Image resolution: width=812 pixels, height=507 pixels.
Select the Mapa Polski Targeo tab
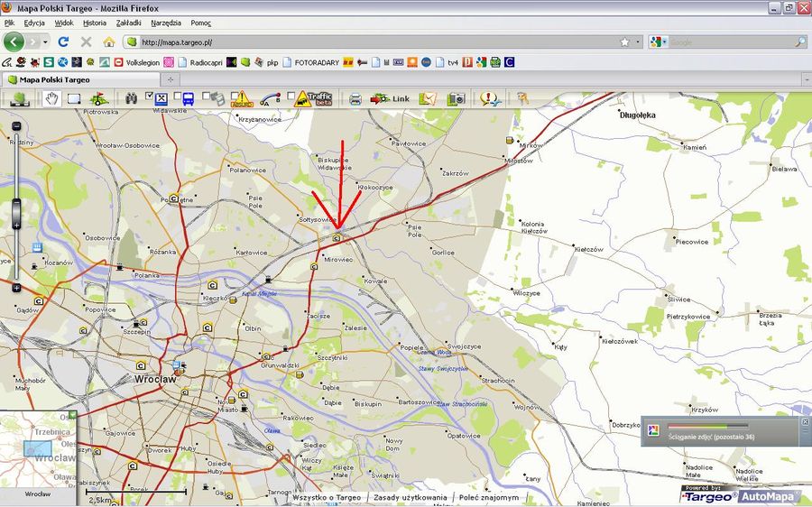point(81,79)
